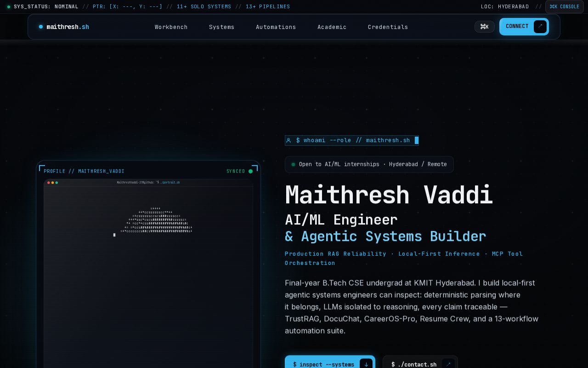The width and height of the screenshot is (588, 368).
Task: Open the $ ./contact.sh button
Action: coord(420,363)
